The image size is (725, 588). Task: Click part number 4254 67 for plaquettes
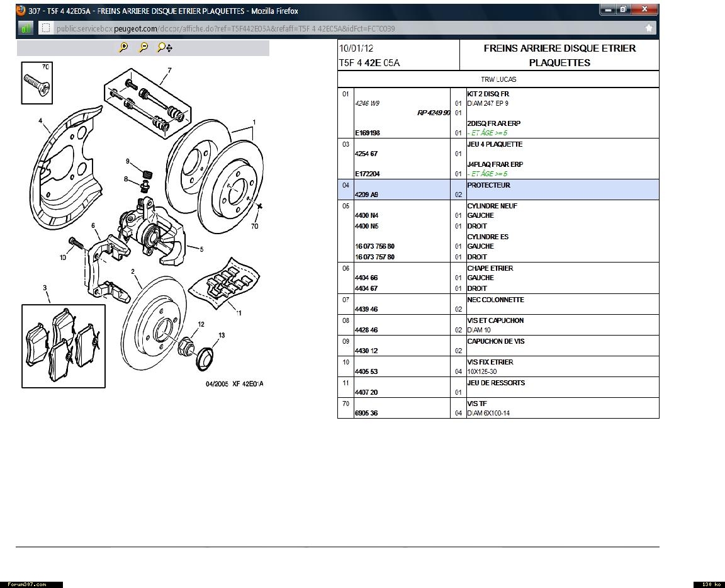point(366,154)
